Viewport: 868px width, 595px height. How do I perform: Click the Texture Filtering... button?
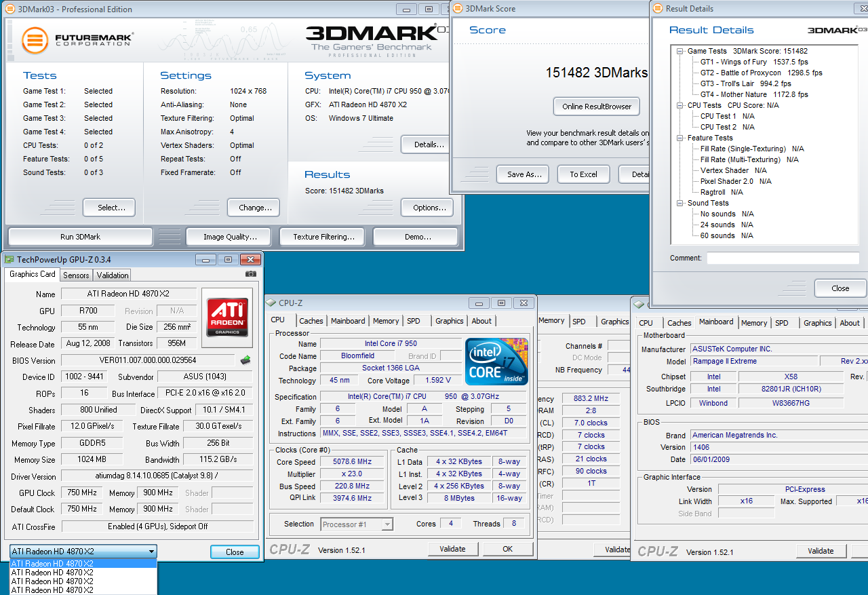click(x=323, y=237)
